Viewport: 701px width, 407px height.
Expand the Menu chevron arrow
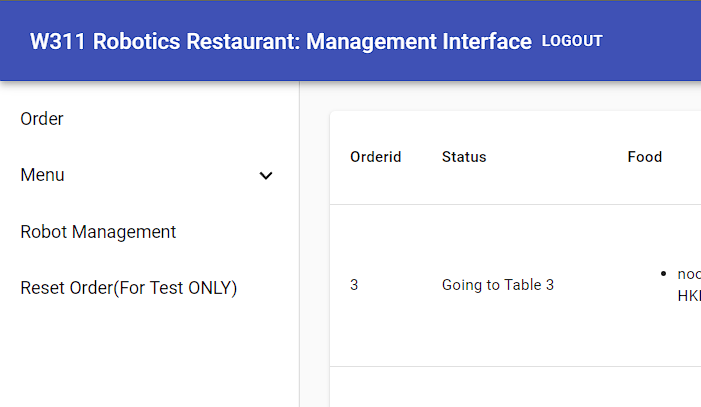click(x=266, y=176)
